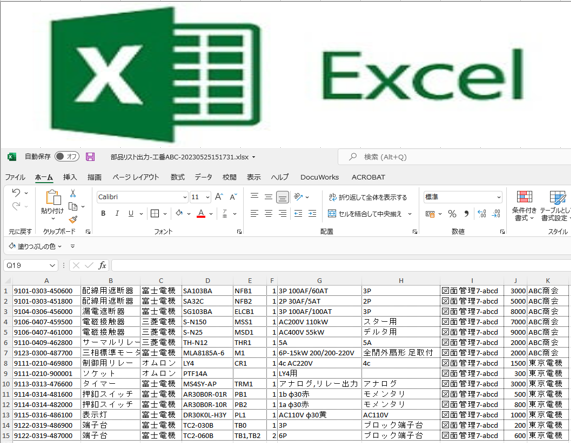The height and width of the screenshot is (443, 571).
Task: Click the purple Save icon in title bar
Action: click(90, 157)
